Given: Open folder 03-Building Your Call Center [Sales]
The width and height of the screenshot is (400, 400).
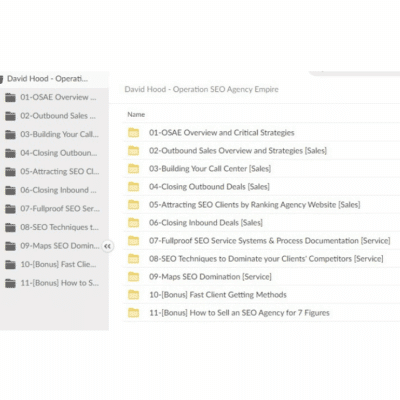Looking at the screenshot, I should coord(210,169).
